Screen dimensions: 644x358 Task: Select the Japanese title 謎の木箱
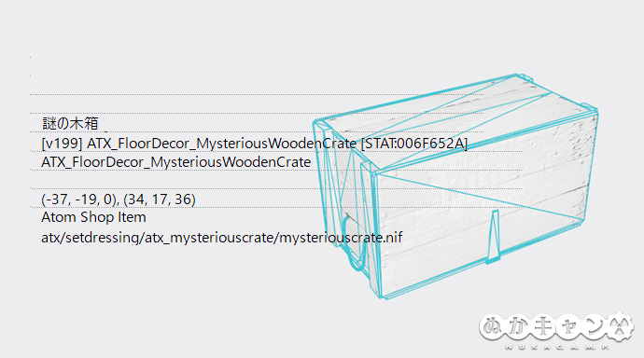click(x=70, y=123)
